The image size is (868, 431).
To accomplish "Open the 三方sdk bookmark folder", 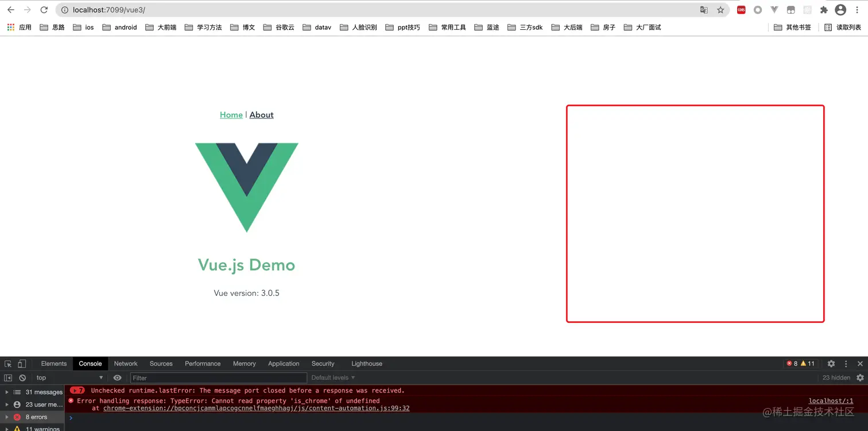I will coord(525,27).
